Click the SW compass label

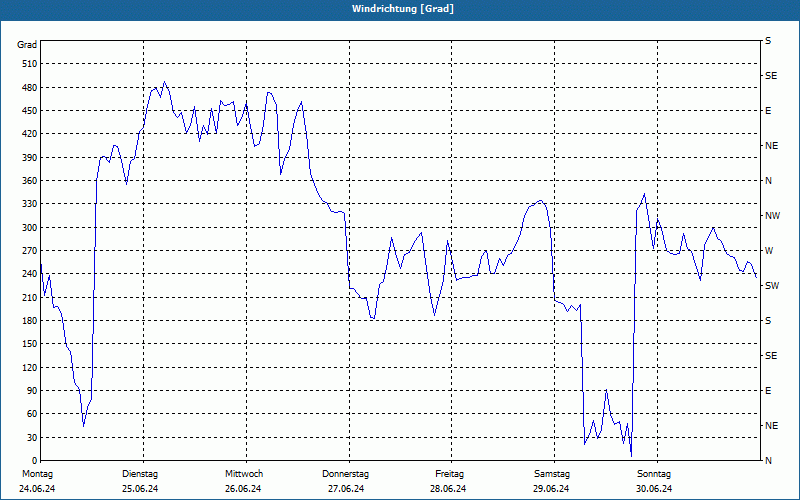(x=772, y=286)
